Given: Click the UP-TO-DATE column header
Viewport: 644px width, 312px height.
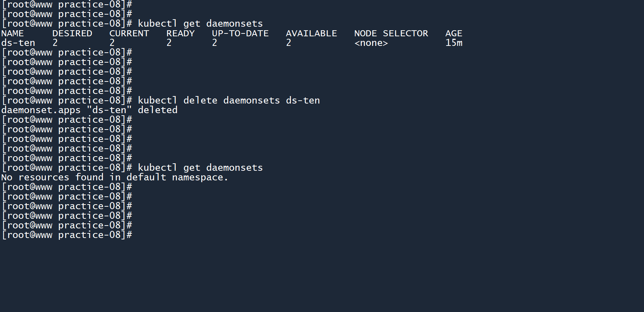Looking at the screenshot, I should [240, 33].
